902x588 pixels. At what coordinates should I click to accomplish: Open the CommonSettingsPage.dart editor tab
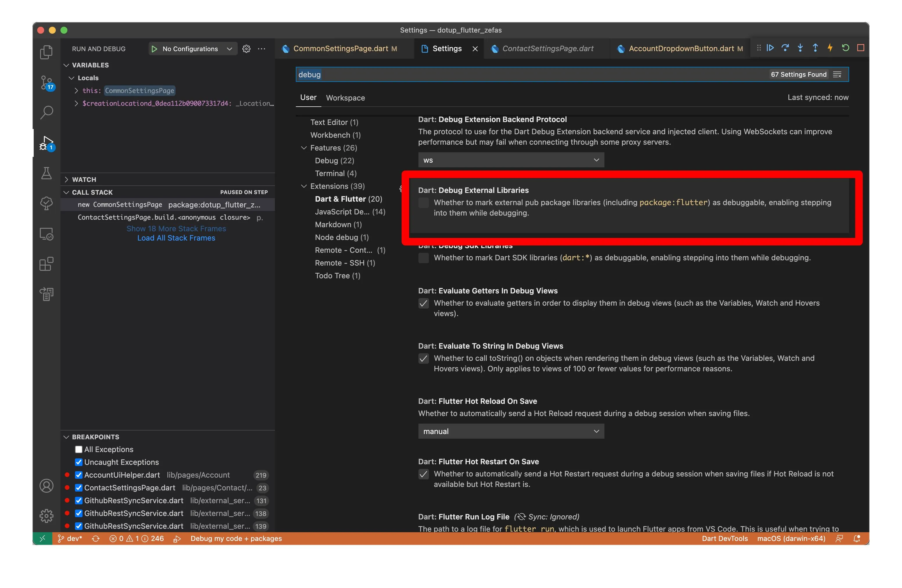click(x=340, y=49)
